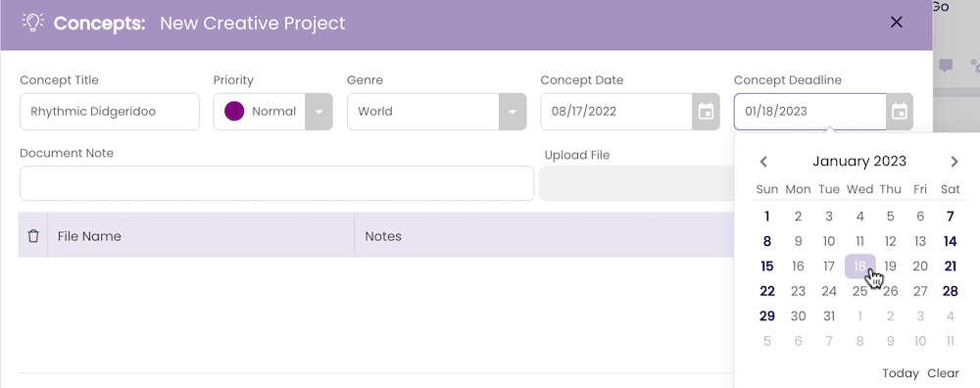This screenshot has height=388, width=980.
Task: Click the Upload File field
Action: [x=637, y=183]
